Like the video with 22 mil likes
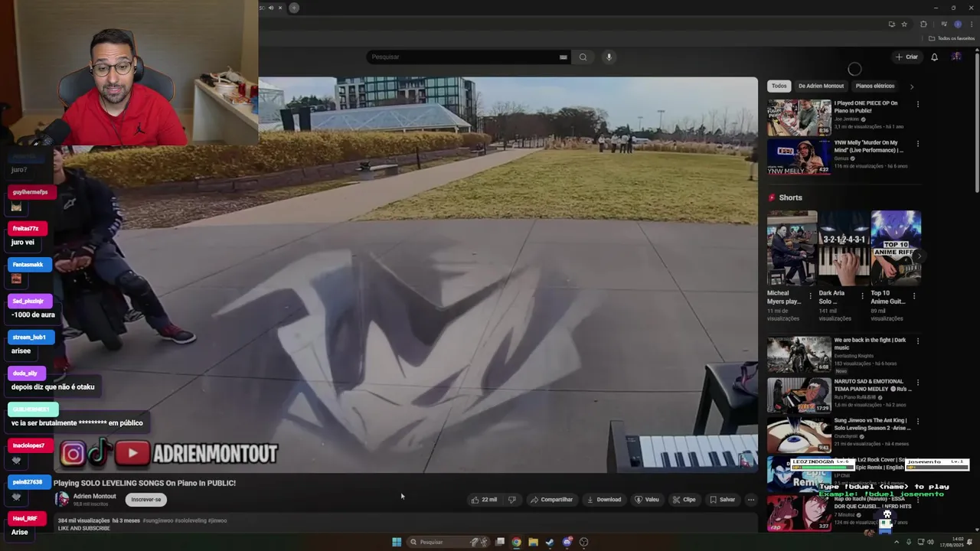This screenshot has width=980, height=551. click(484, 500)
